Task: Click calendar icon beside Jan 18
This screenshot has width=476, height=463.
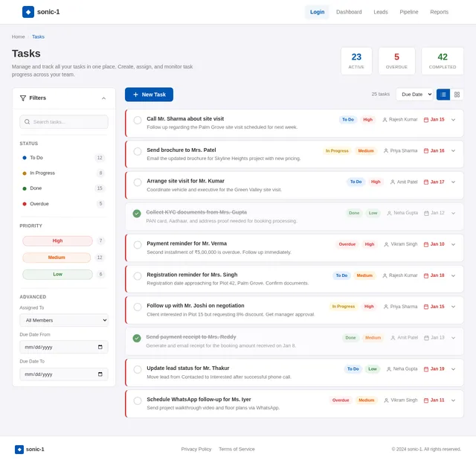Action: point(426,275)
